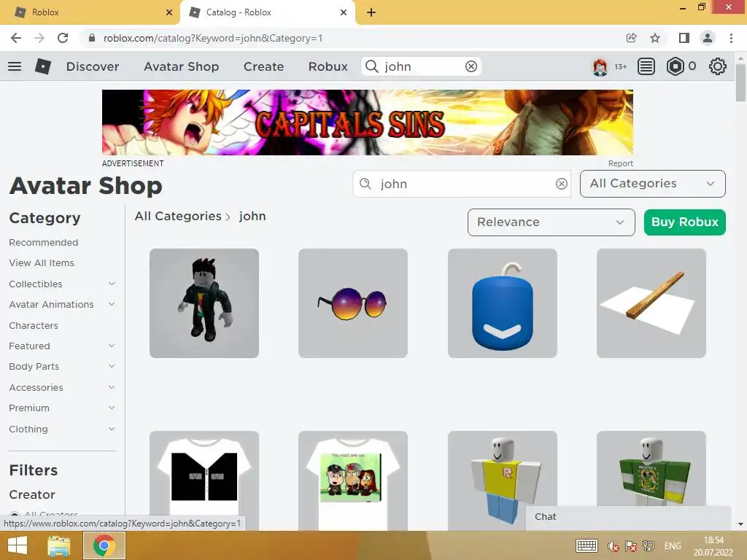Open the cartoon characters t-shirt item
Image resolution: width=747 pixels, height=560 pixels.
pyautogui.click(x=353, y=481)
